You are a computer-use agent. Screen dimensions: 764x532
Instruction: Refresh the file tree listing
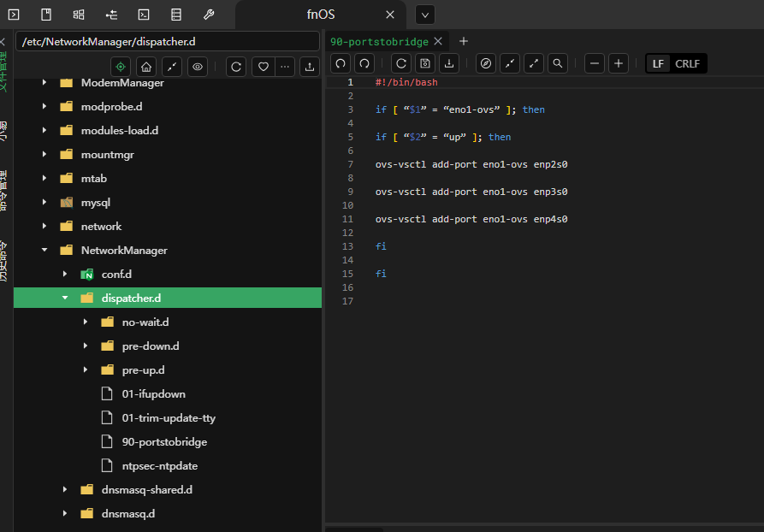pyautogui.click(x=236, y=67)
